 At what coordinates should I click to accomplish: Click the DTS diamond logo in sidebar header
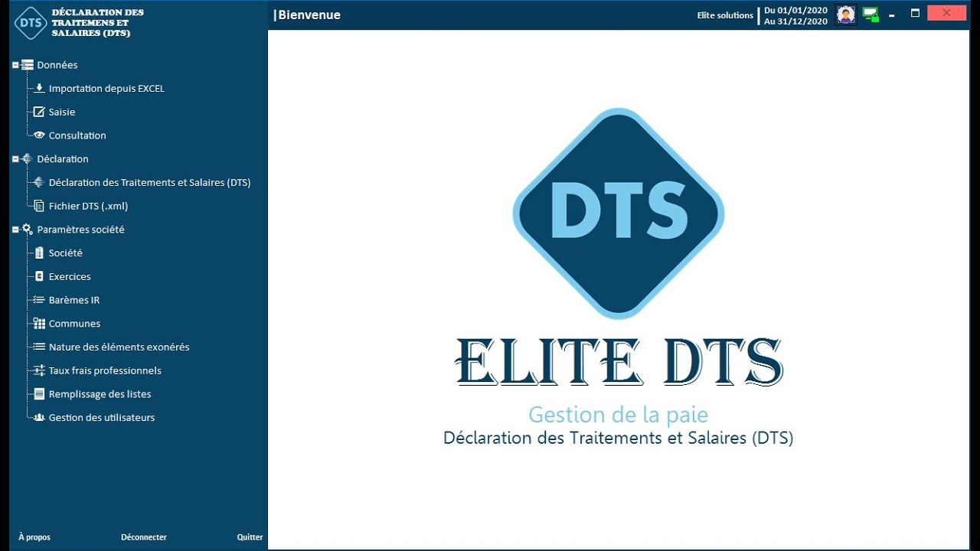[31, 23]
